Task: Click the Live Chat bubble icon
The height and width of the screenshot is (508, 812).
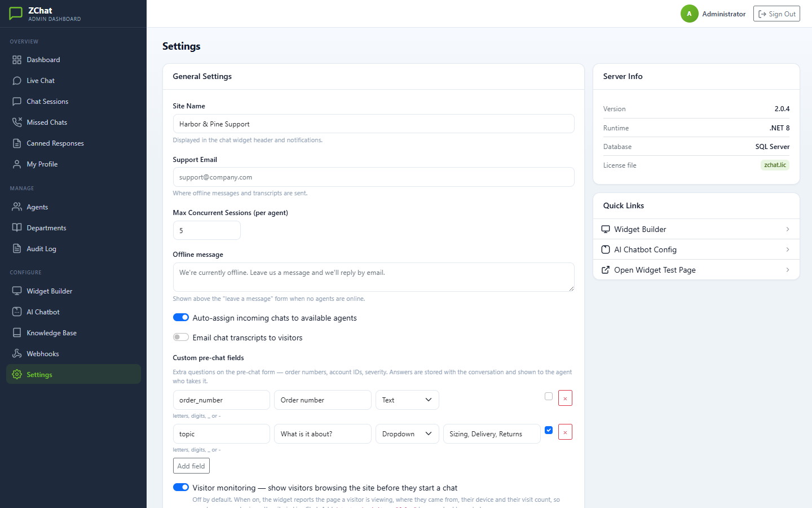Action: pos(17,81)
